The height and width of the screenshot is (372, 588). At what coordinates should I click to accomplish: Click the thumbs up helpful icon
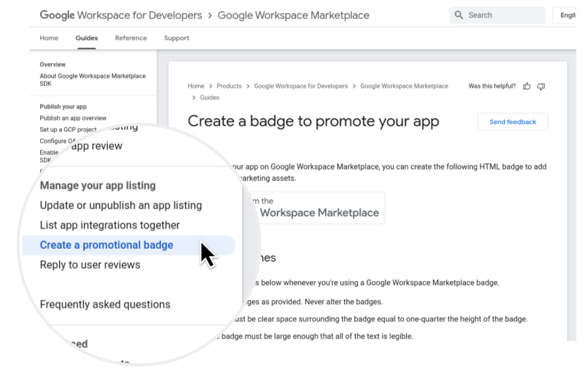pyautogui.click(x=527, y=86)
